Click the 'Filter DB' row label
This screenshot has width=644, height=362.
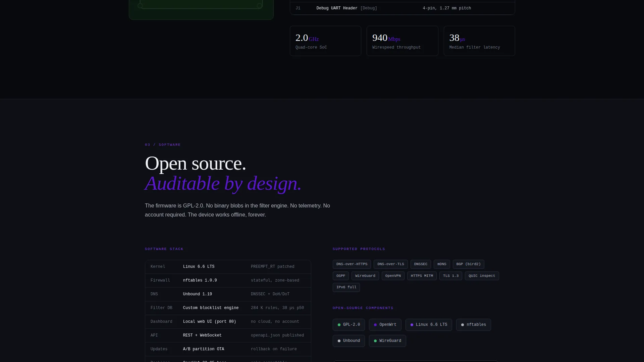pyautogui.click(x=161, y=308)
